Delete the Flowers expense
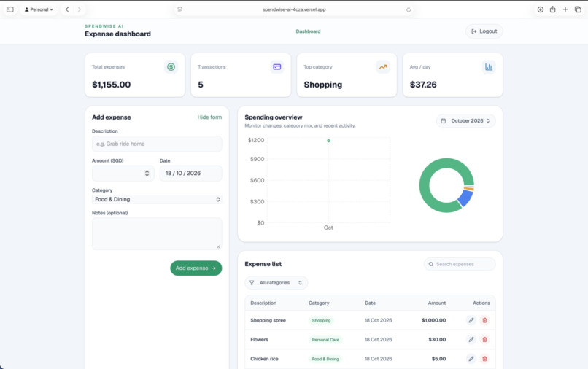Viewport: 588px width, 369px height. [484, 339]
